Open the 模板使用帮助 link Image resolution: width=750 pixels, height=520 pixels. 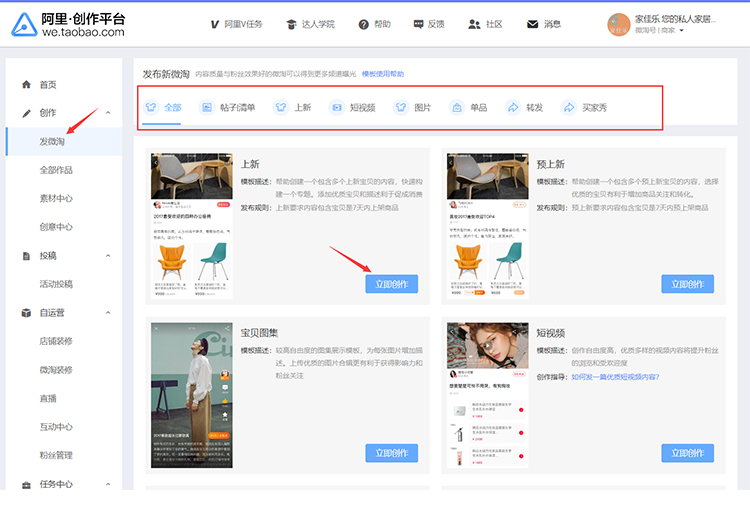(x=383, y=74)
